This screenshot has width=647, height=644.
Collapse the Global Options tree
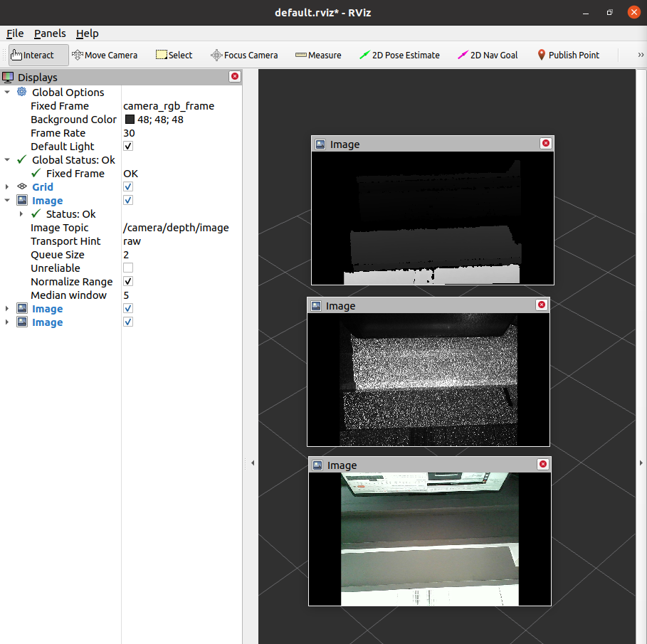[x=7, y=92]
